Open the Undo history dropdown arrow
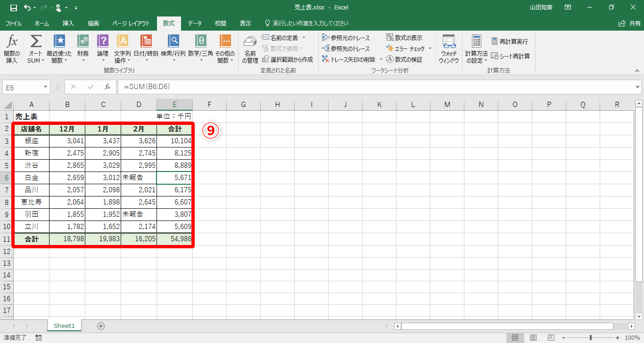The height and width of the screenshot is (343, 644). [34, 8]
